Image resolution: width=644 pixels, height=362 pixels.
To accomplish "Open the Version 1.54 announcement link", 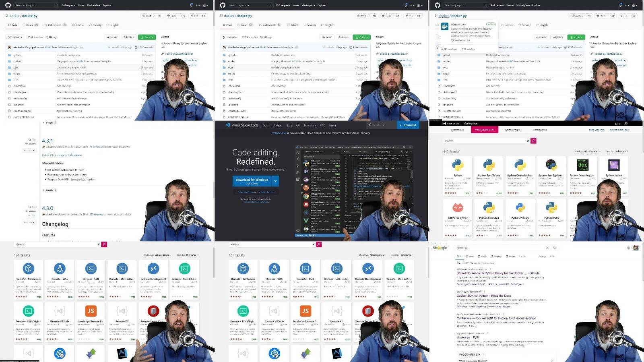I will click(x=279, y=133).
